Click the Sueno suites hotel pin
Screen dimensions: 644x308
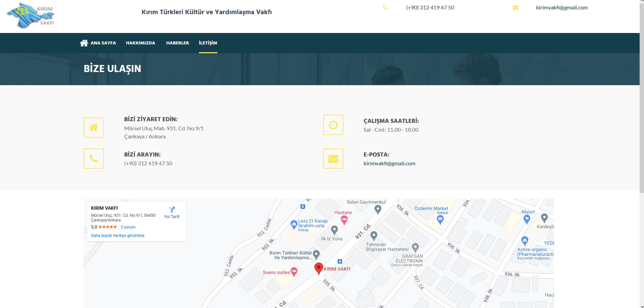294,272
